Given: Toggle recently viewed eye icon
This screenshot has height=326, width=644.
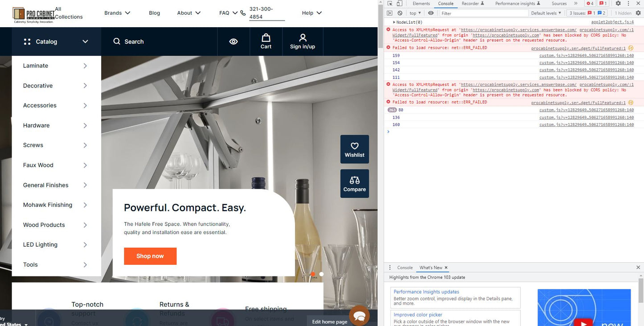Looking at the screenshot, I should [x=234, y=41].
